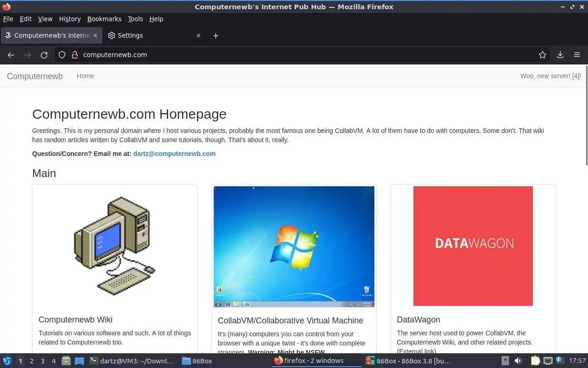This screenshot has width=588, height=368.
Task: Click the Firefox logo in title bar
Action: coord(6,6)
